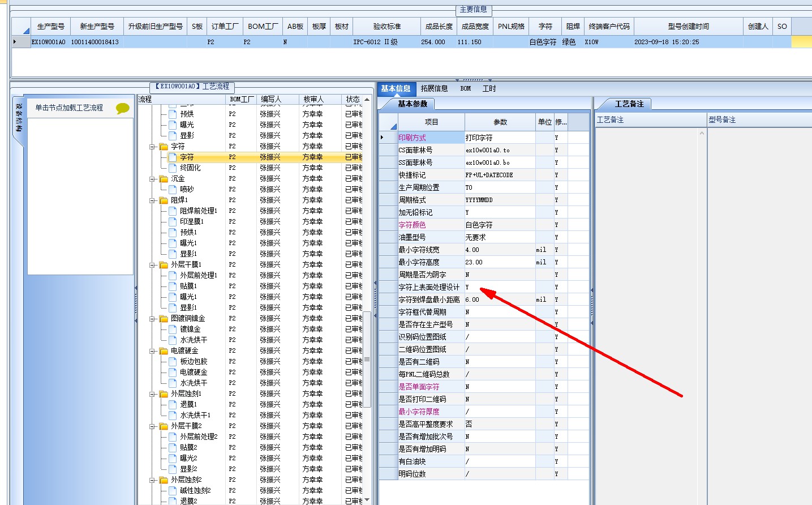Click the process tree vertical scrollbar thumb
The image size is (812, 505).
pyautogui.click(x=367, y=359)
